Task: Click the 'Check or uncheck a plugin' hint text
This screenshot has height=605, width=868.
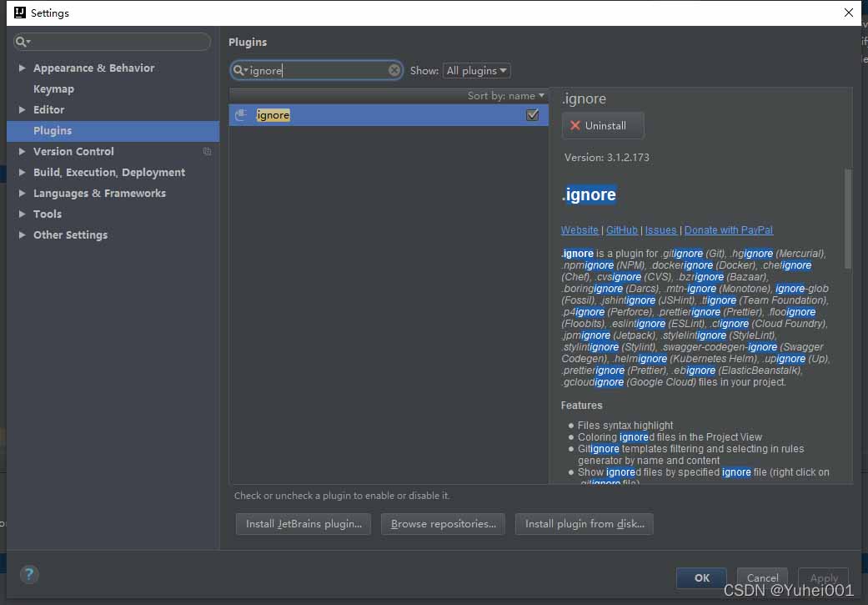Action: click(342, 496)
